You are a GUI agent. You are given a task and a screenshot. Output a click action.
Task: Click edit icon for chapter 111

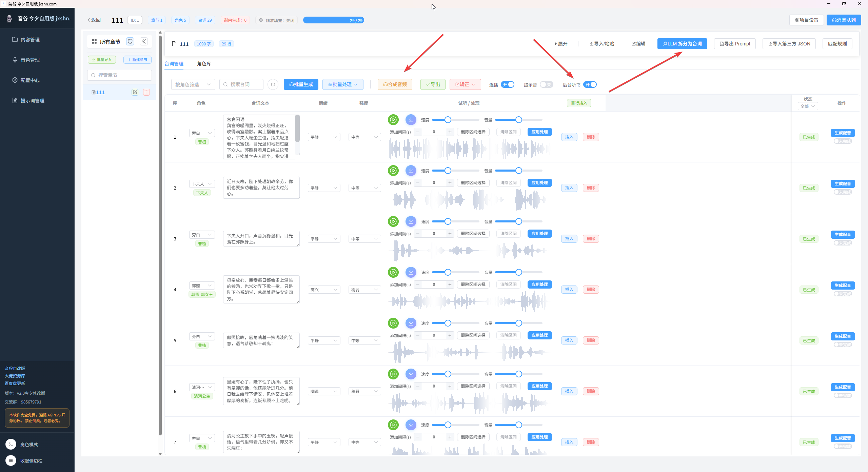135,92
